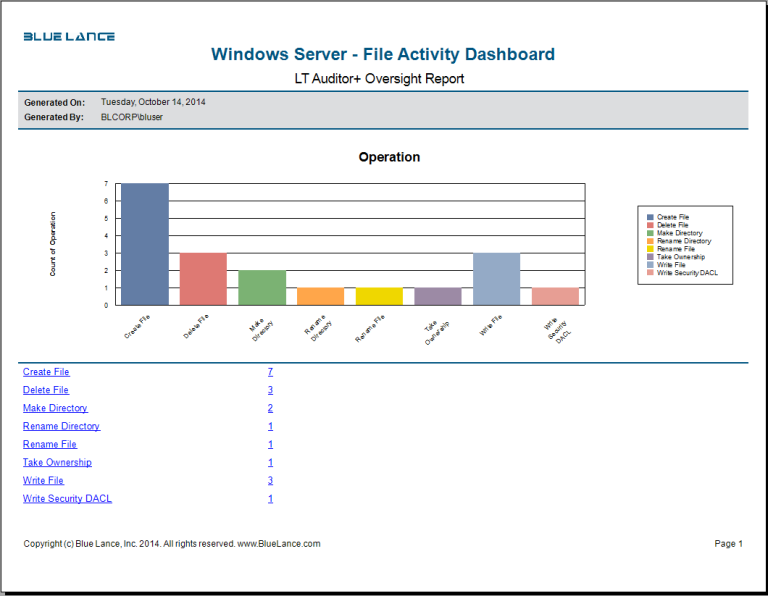Image resolution: width=768 pixels, height=596 pixels.
Task: Open the Write File link
Action: [43, 481]
